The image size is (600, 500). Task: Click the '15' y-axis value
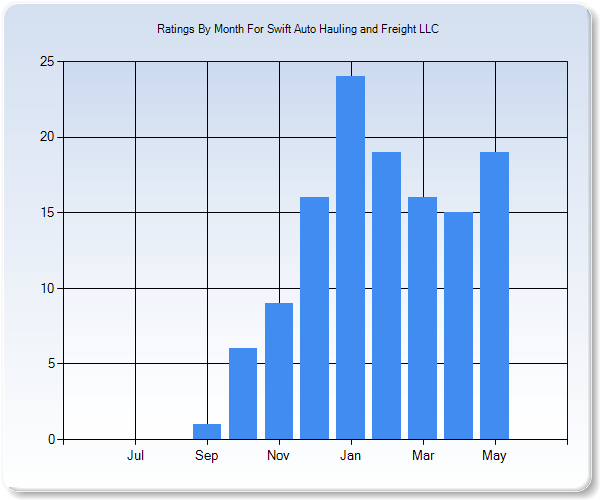47,213
